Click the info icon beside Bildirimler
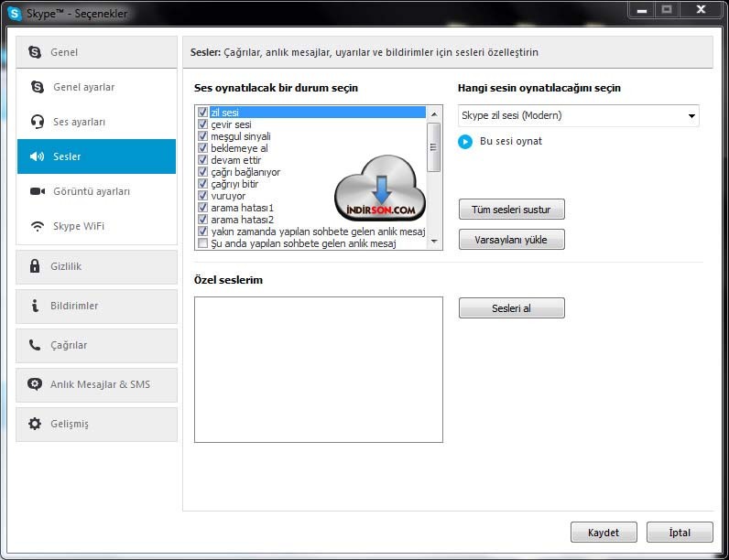The width and height of the screenshot is (729, 560). pyautogui.click(x=35, y=306)
